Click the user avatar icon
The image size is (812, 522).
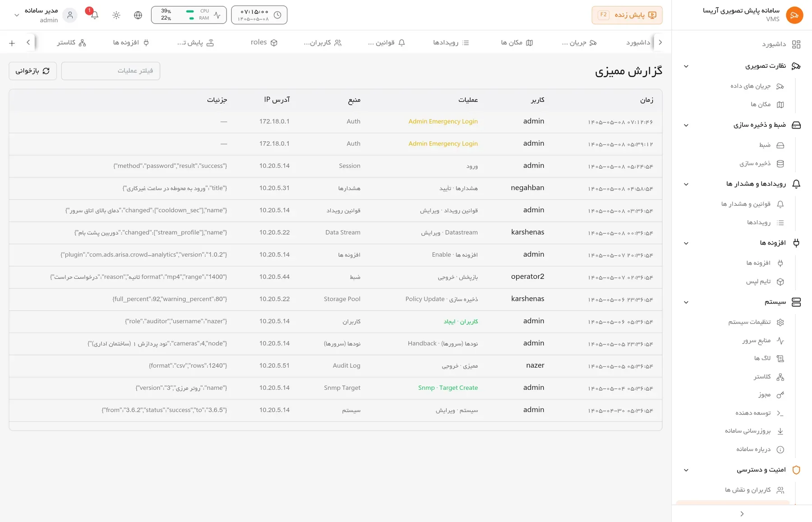(x=70, y=15)
